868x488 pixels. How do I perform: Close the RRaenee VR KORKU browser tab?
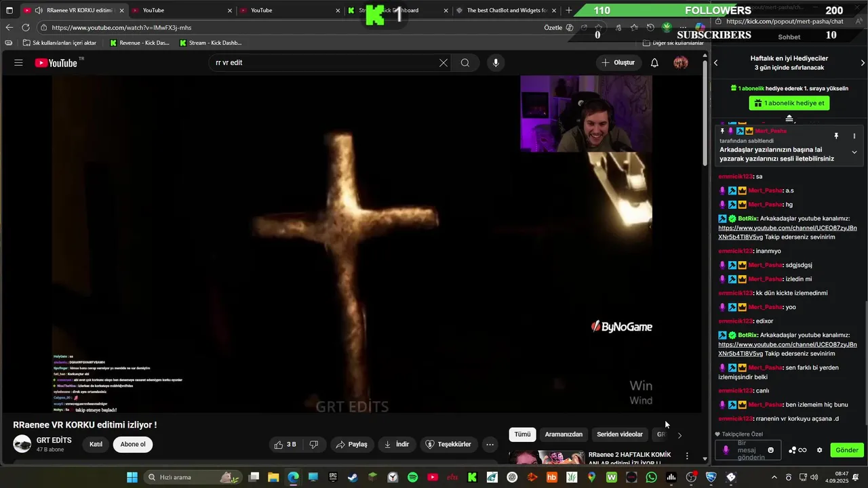[122, 10]
